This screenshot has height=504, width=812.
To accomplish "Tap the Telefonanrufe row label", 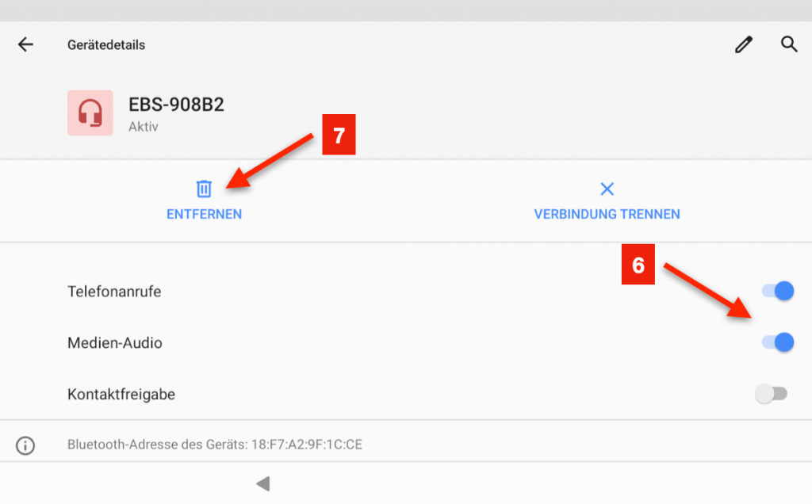I will click(x=114, y=292).
